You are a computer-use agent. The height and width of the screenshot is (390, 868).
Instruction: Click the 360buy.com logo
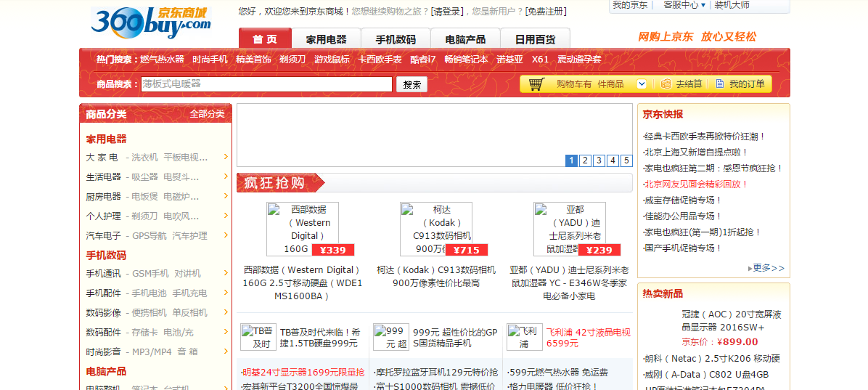coord(151,23)
